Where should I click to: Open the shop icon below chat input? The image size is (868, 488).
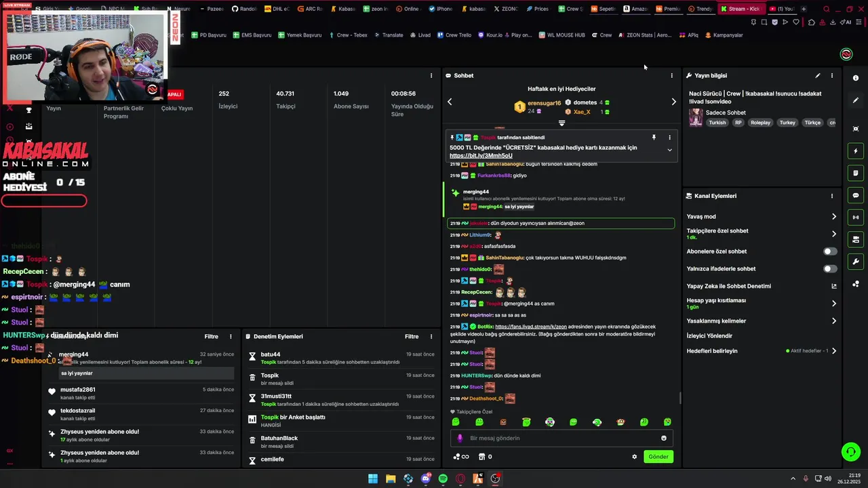(481, 457)
